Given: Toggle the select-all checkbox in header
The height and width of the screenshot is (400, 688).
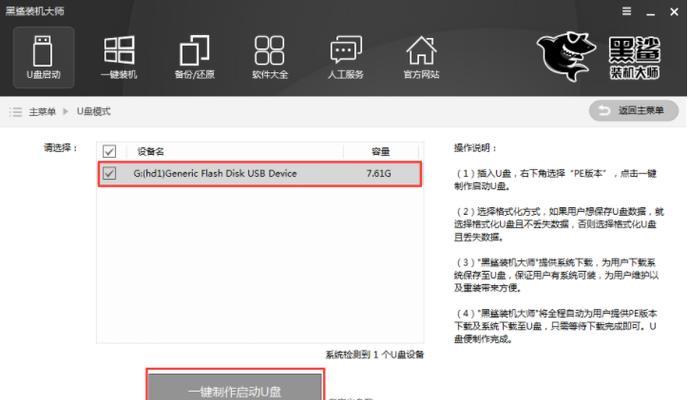Looking at the screenshot, I should point(109,152).
